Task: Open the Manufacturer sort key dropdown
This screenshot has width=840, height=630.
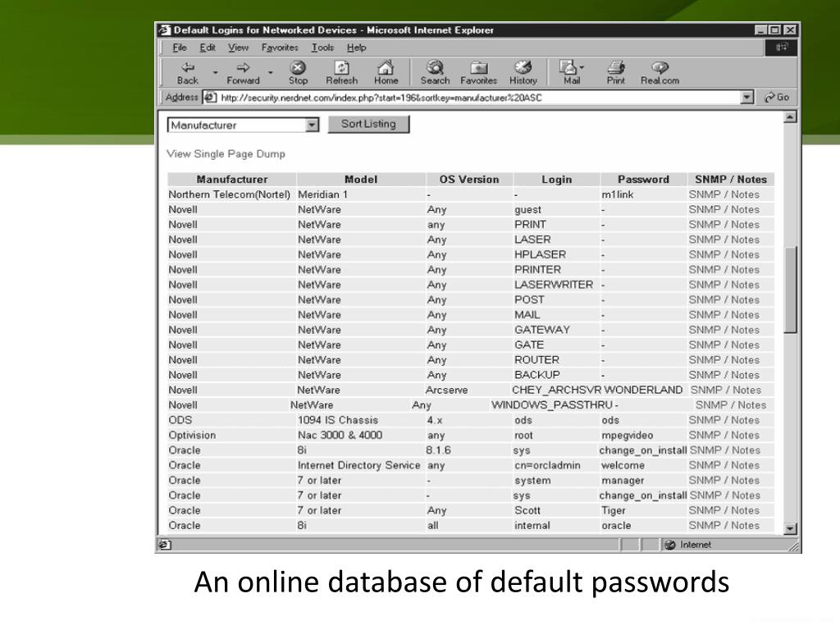Action: pyautogui.click(x=312, y=125)
